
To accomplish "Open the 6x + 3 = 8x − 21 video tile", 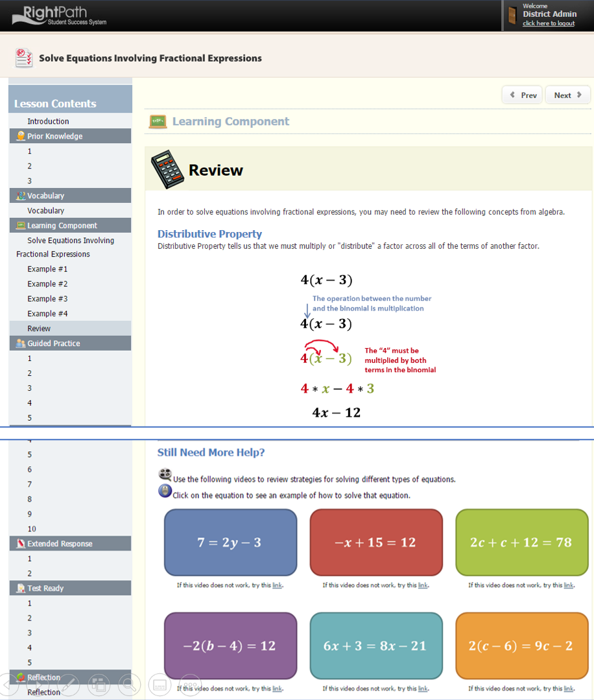I will (x=376, y=646).
